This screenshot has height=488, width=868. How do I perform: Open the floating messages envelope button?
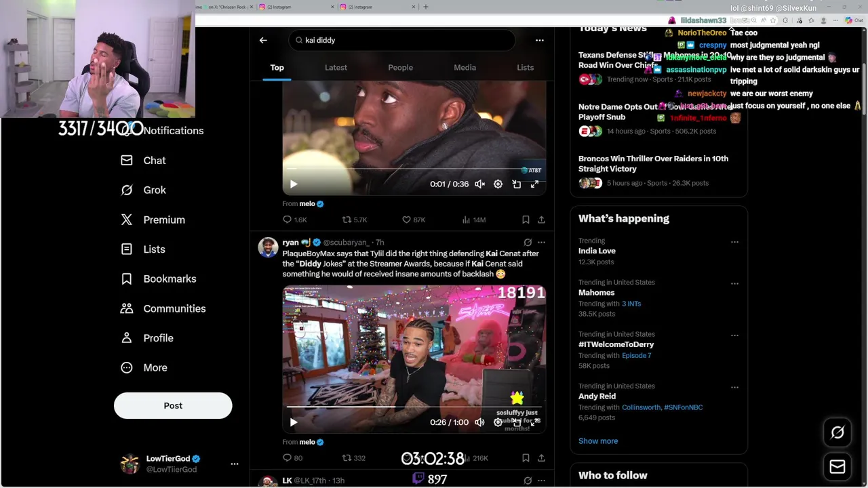click(837, 466)
